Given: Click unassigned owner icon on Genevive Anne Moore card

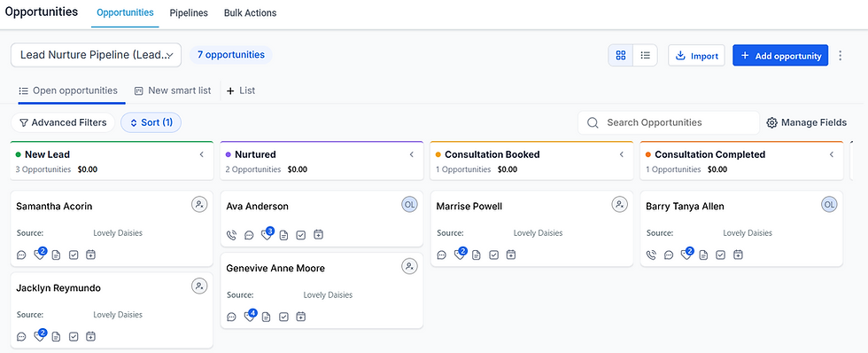Looking at the screenshot, I should click(x=409, y=267).
